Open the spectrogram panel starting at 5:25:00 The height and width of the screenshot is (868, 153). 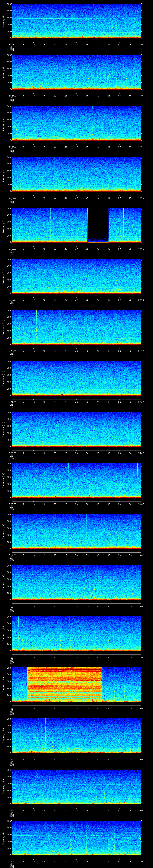[76, 582]
